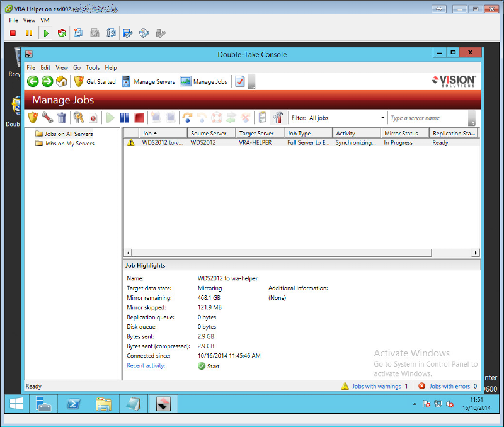The height and width of the screenshot is (427, 504).
Task: Open job properties red wrench icon
Action: pyautogui.click(x=47, y=118)
